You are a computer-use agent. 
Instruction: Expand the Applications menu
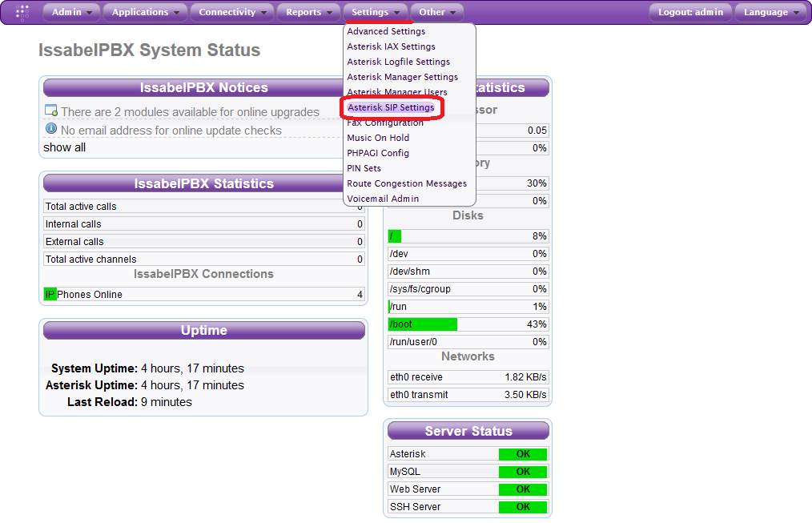click(x=146, y=12)
